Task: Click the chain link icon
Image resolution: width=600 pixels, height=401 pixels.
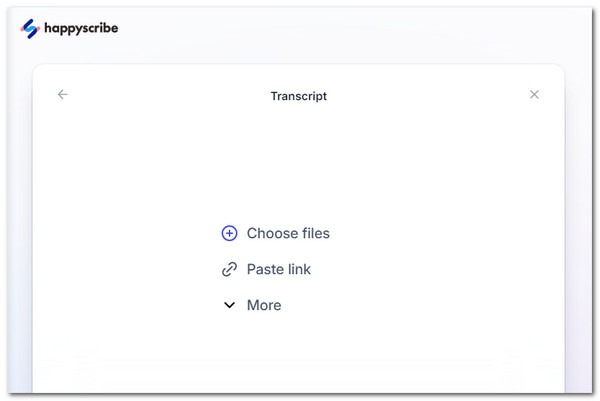Action: [229, 269]
